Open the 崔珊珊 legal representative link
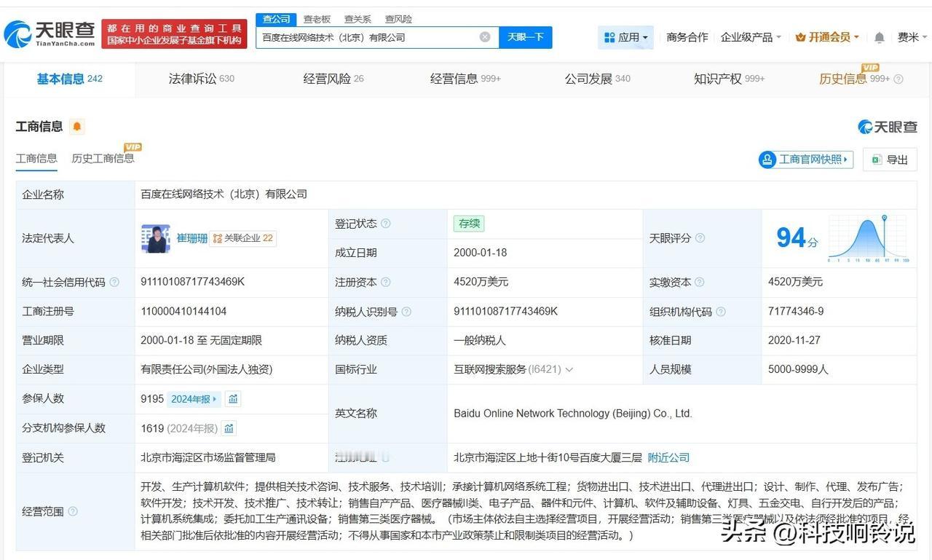 tap(192, 238)
